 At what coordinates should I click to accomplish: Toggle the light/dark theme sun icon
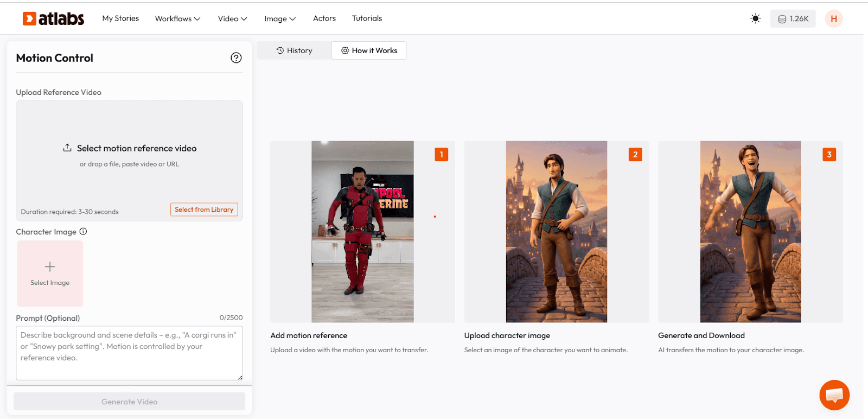point(755,18)
